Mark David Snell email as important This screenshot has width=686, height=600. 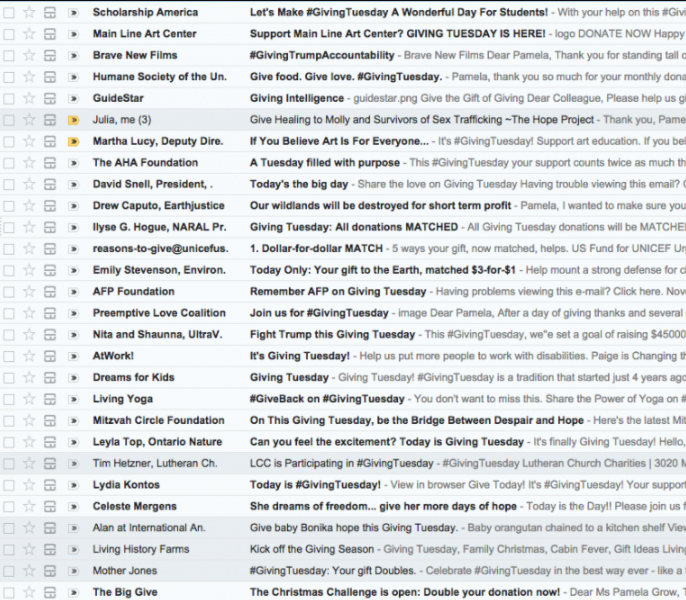[x=74, y=184]
